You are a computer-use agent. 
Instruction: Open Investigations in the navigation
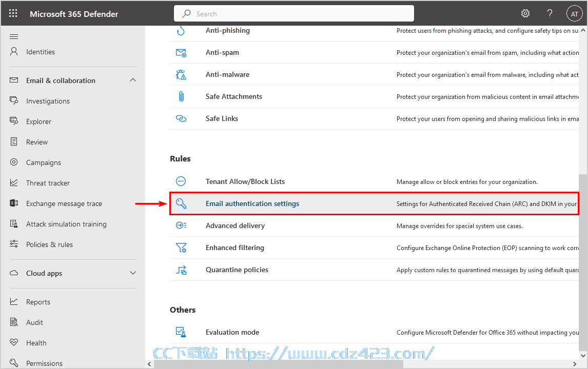click(x=48, y=101)
